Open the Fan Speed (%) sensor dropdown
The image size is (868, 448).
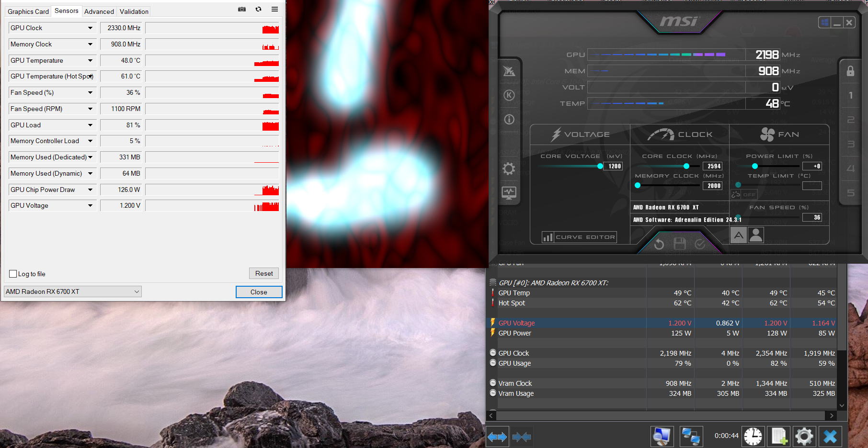click(x=90, y=93)
